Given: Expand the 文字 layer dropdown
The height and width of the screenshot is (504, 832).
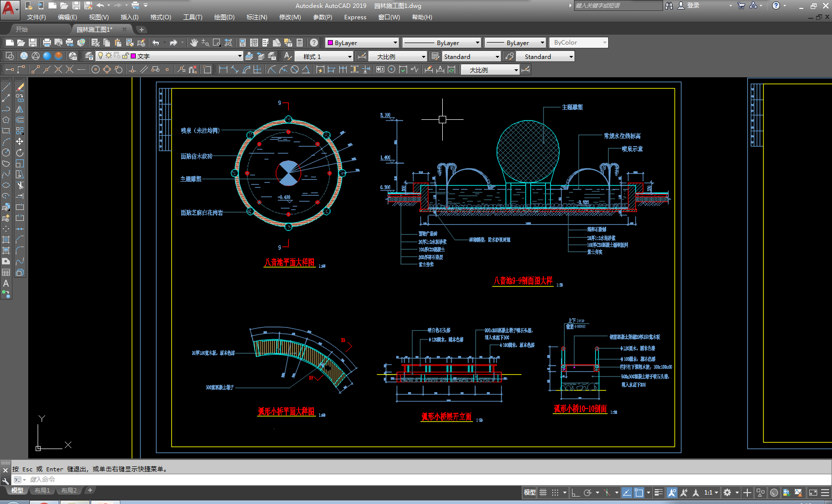Looking at the screenshot, I should pos(240,56).
